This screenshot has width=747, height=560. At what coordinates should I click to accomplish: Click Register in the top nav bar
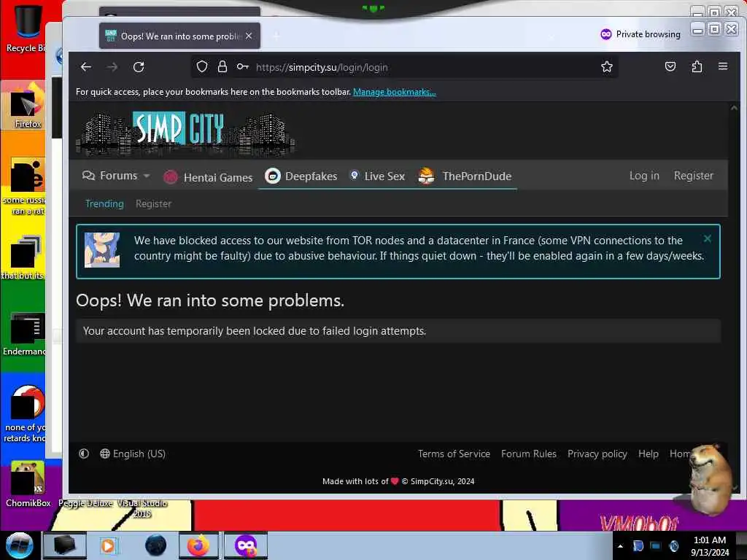[x=694, y=176]
